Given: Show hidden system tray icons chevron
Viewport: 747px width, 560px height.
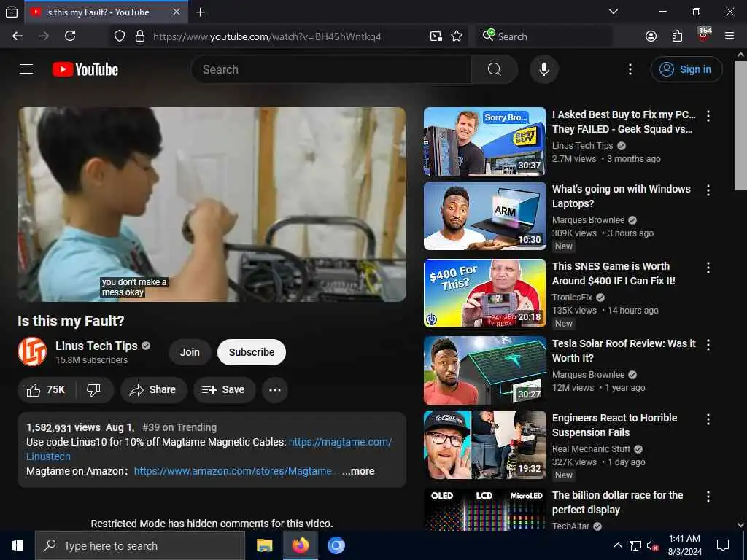Looking at the screenshot, I should click(617, 545).
